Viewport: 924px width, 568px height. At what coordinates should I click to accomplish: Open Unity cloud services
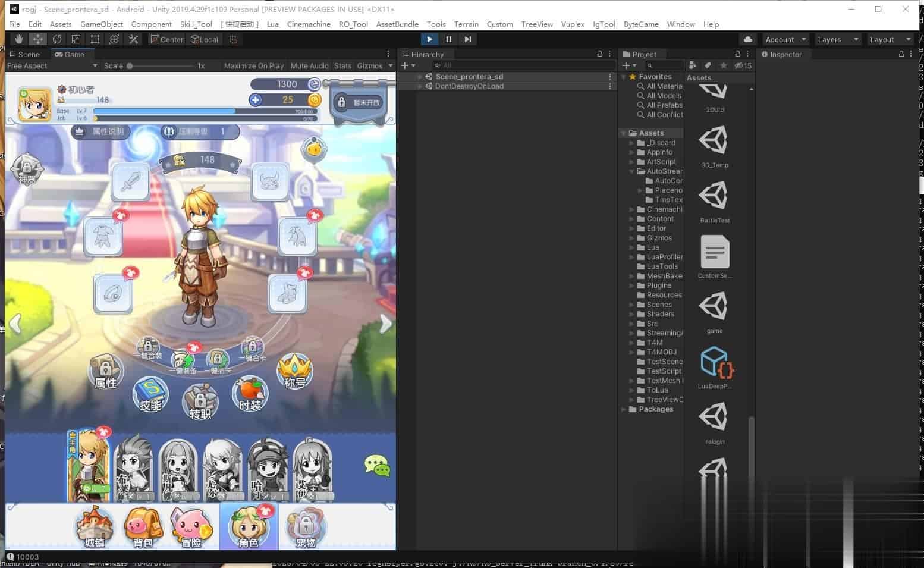coord(748,39)
